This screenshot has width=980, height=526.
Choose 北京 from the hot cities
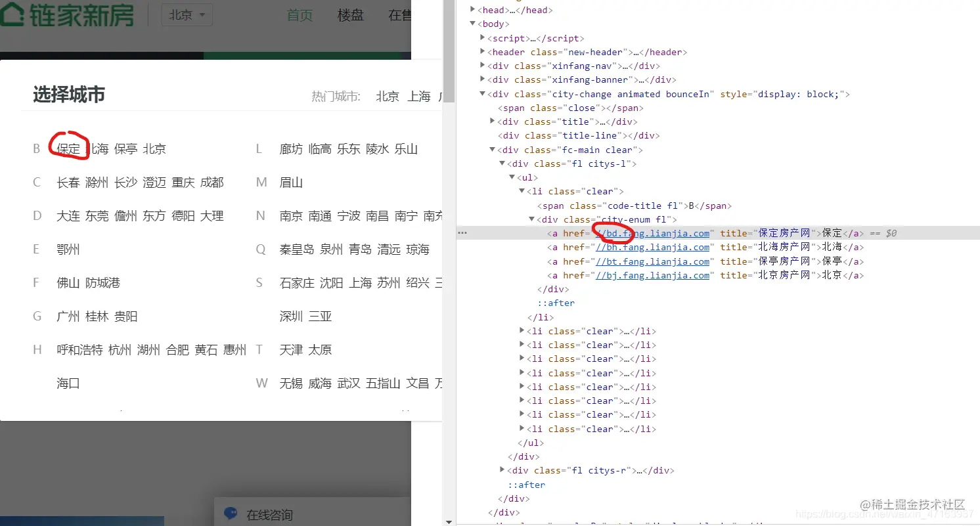[388, 97]
